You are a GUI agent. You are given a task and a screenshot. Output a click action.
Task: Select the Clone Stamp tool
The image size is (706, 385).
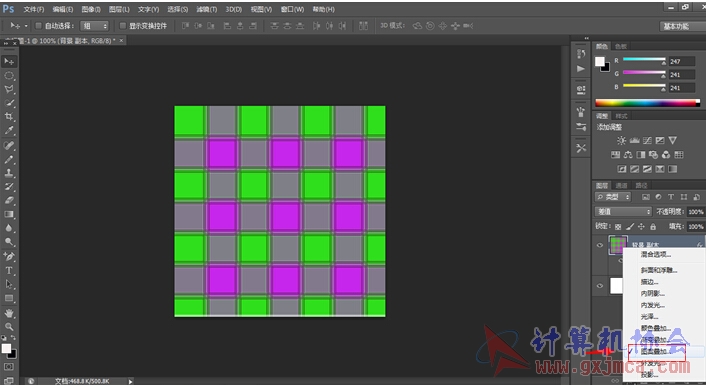pyautogui.click(x=9, y=172)
